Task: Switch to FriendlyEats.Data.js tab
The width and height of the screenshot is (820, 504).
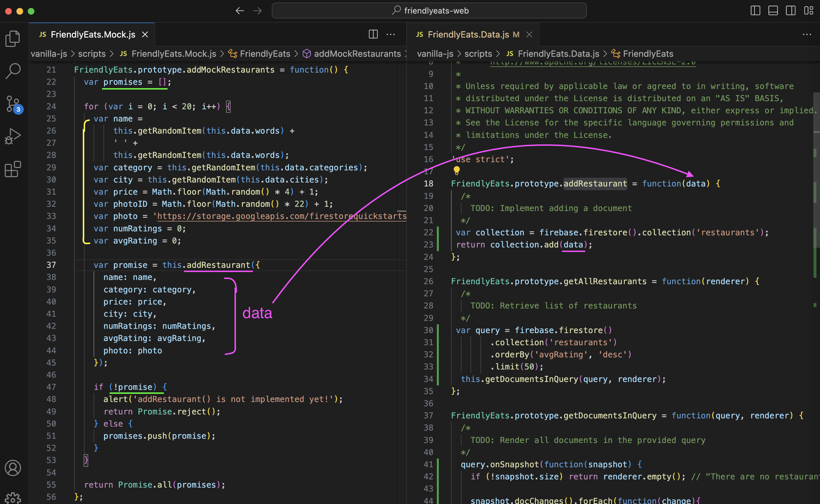Action: tap(468, 34)
